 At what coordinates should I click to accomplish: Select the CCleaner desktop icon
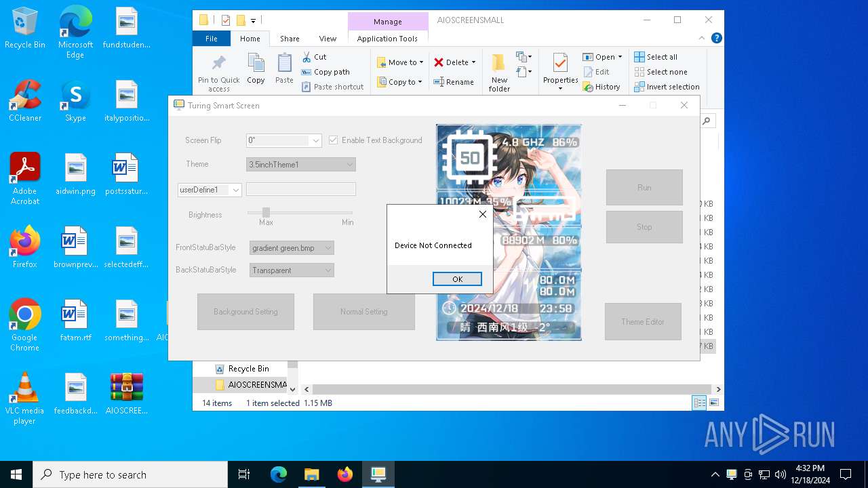tap(25, 101)
